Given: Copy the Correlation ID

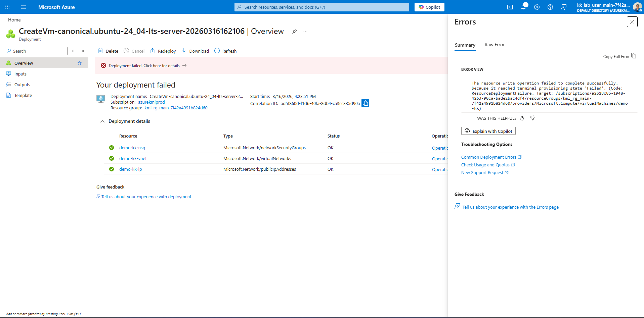Looking at the screenshot, I should pyautogui.click(x=365, y=103).
